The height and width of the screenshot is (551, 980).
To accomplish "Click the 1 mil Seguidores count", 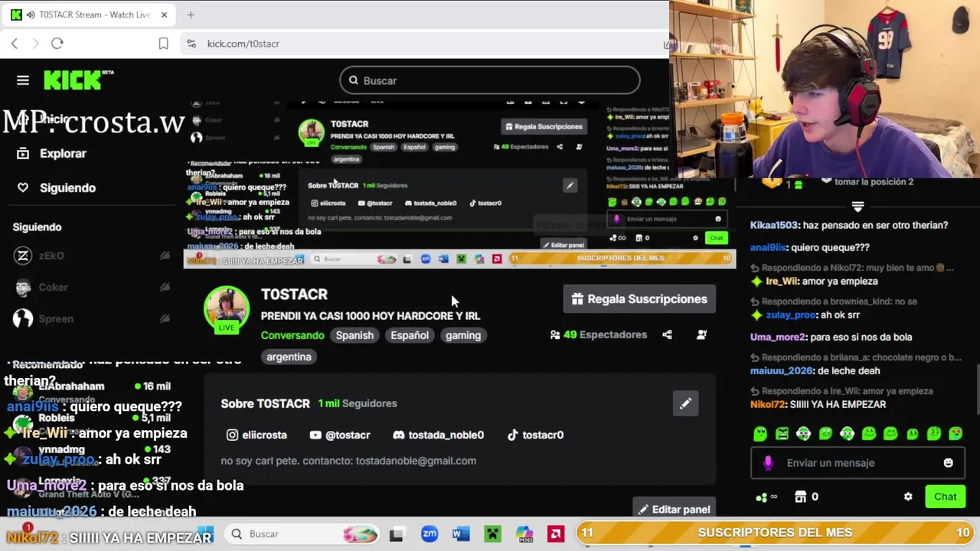I will click(x=358, y=403).
